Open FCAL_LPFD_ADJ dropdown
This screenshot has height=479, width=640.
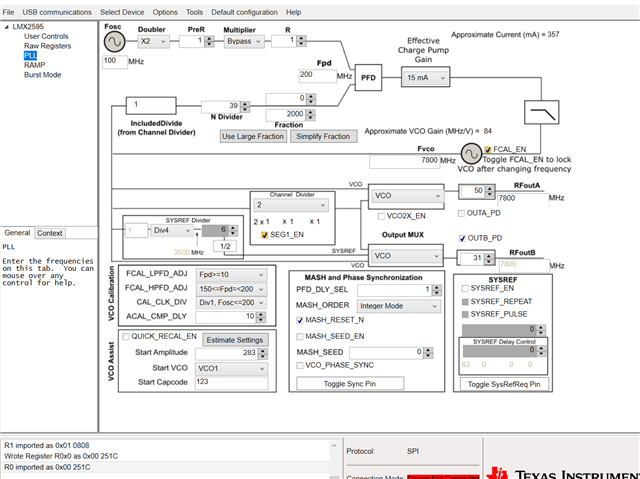tap(231, 275)
